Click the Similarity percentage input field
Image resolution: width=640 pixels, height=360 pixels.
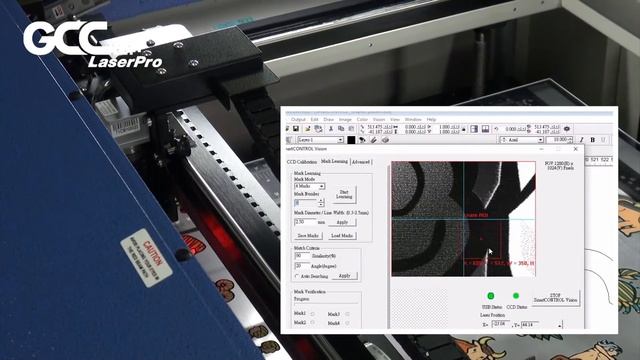[x=302, y=256]
